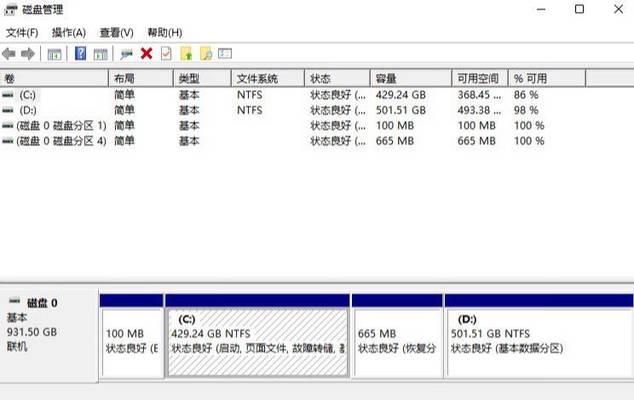Click the list settings view toolbar icon
The width and height of the screenshot is (634, 400).
coord(225,53)
